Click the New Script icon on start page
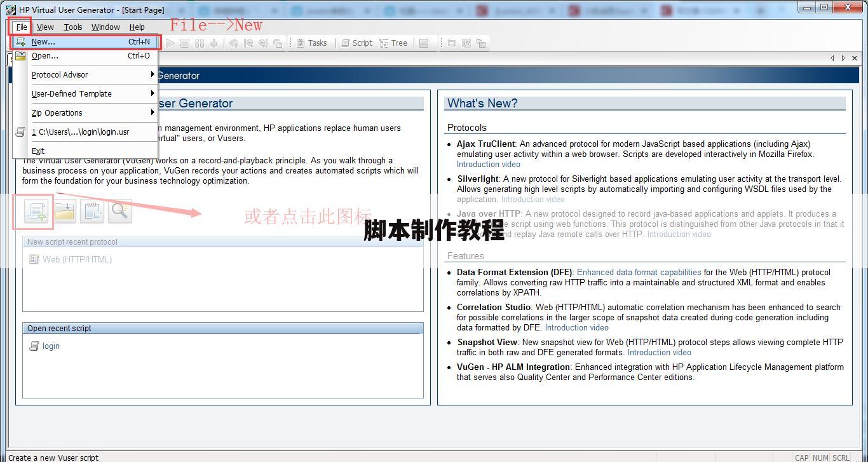868x462 pixels. pyautogui.click(x=36, y=212)
